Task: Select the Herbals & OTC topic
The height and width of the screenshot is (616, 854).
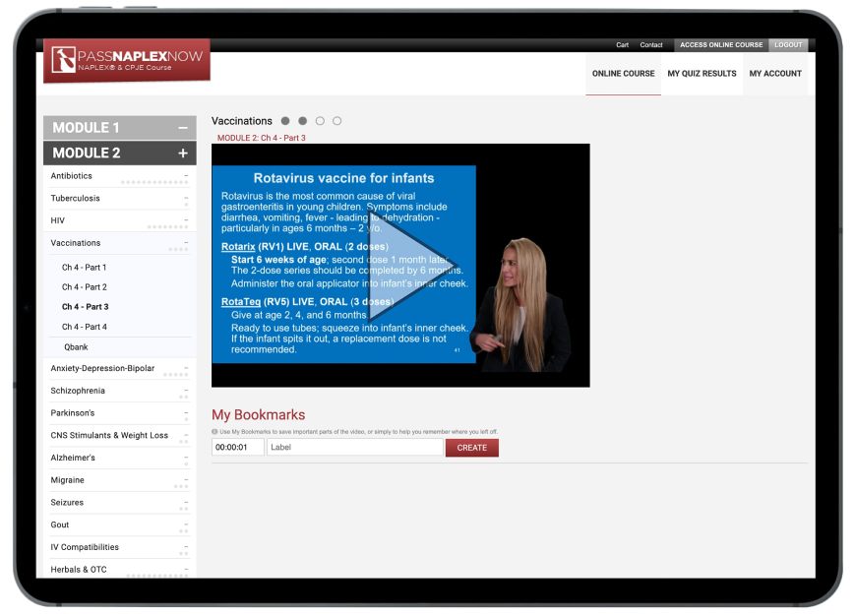Action: pos(78,569)
